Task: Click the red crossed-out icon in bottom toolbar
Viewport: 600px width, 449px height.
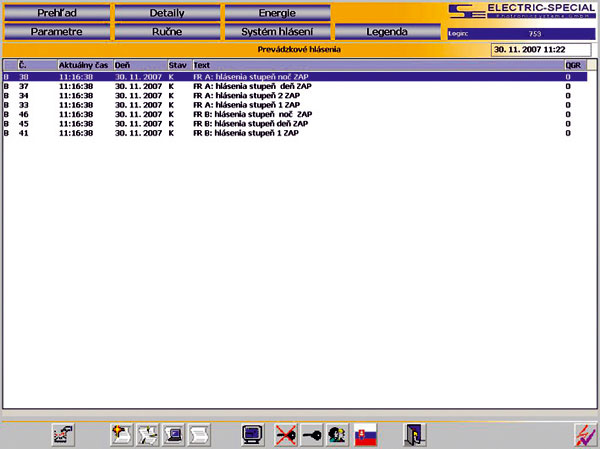Action: [x=285, y=434]
